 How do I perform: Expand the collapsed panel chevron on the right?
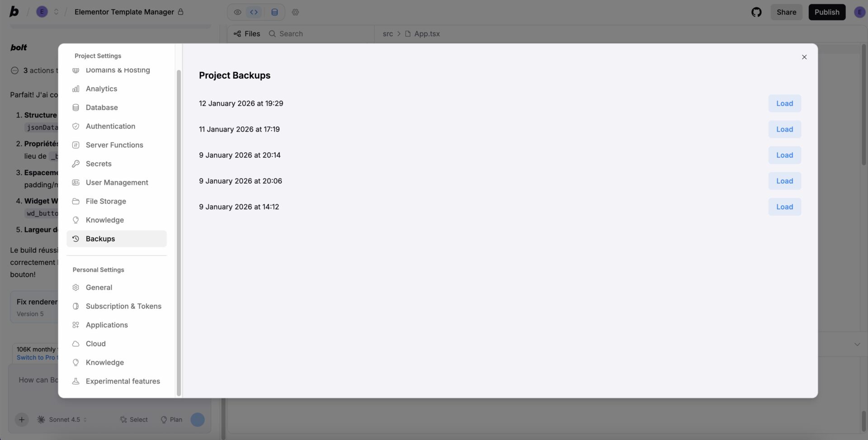click(857, 344)
